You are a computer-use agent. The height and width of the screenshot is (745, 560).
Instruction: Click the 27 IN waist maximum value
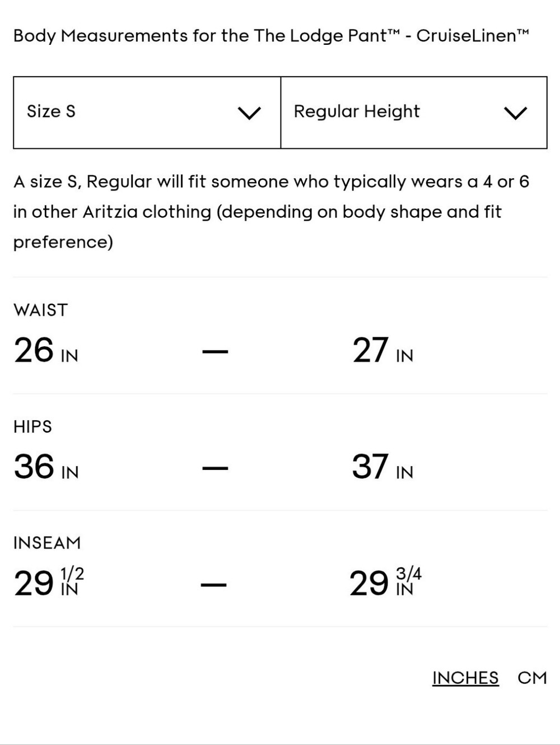point(383,351)
